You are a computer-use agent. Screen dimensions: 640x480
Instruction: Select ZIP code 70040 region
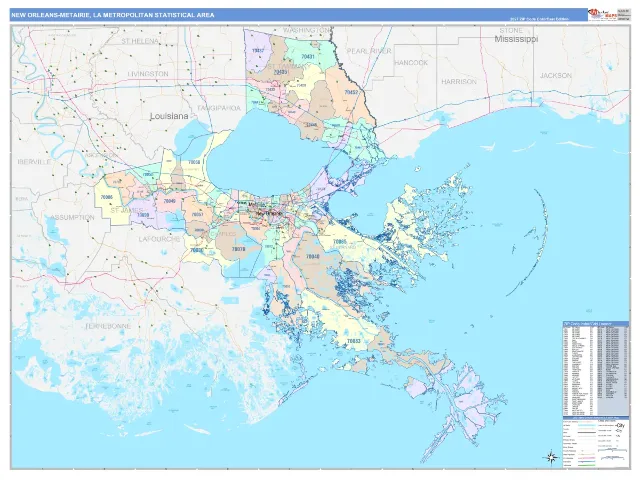coord(313,256)
